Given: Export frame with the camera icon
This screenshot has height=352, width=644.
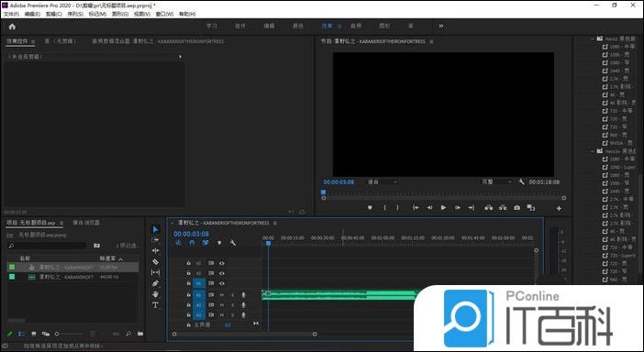Looking at the screenshot, I should [517, 208].
